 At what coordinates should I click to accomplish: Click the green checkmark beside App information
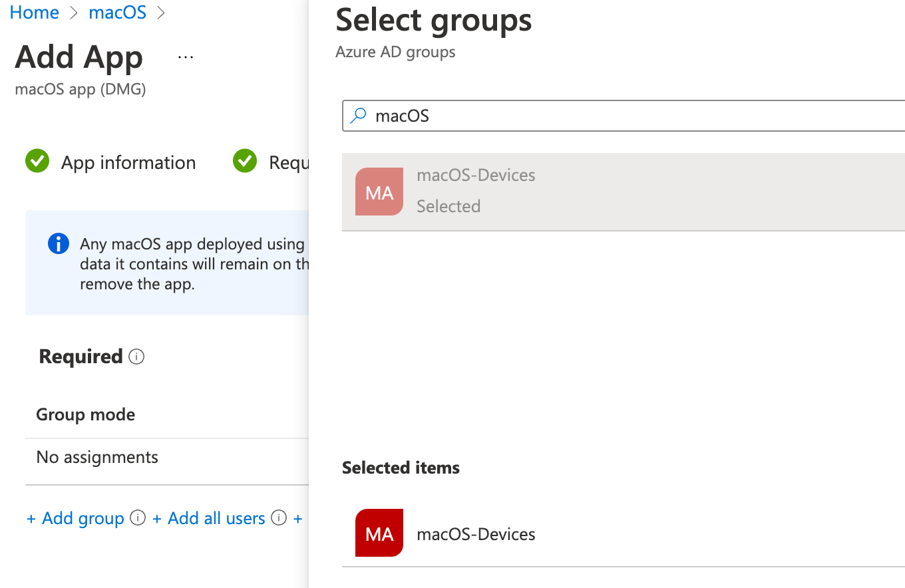click(37, 161)
